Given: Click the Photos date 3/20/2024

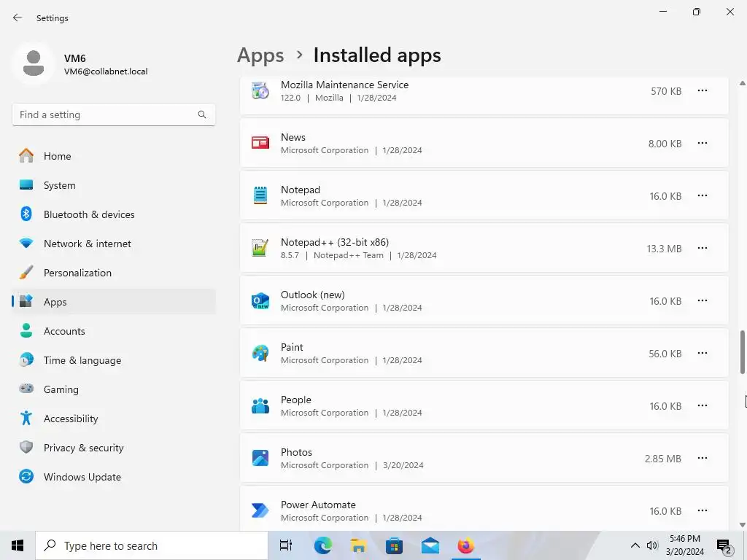Looking at the screenshot, I should (403, 465).
